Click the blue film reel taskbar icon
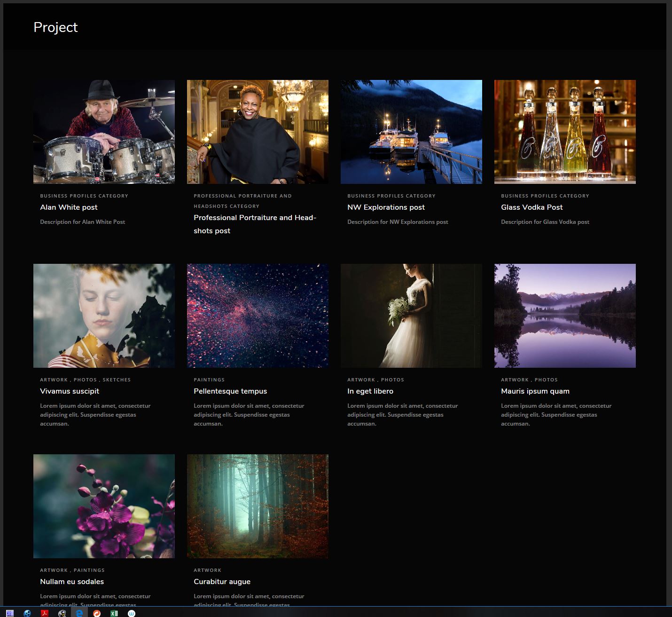Screen dimensions: 672x617 [27, 613]
